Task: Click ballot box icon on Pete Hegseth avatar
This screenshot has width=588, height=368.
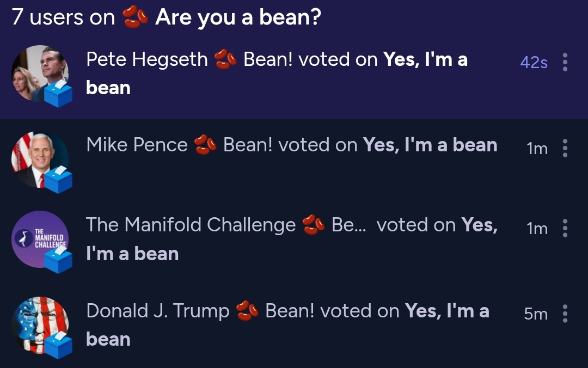Action: click(58, 94)
